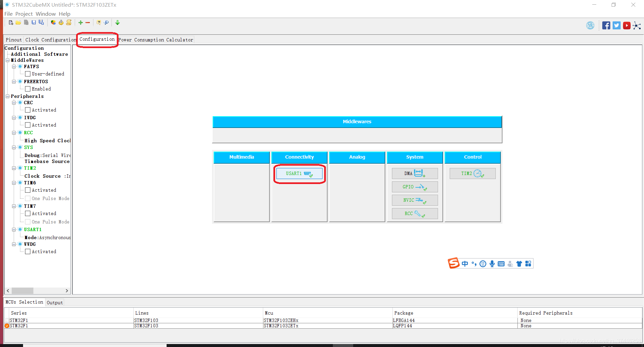Click the 10-year anniversary badge icon
Image resolution: width=644 pixels, height=347 pixels.
tap(590, 25)
